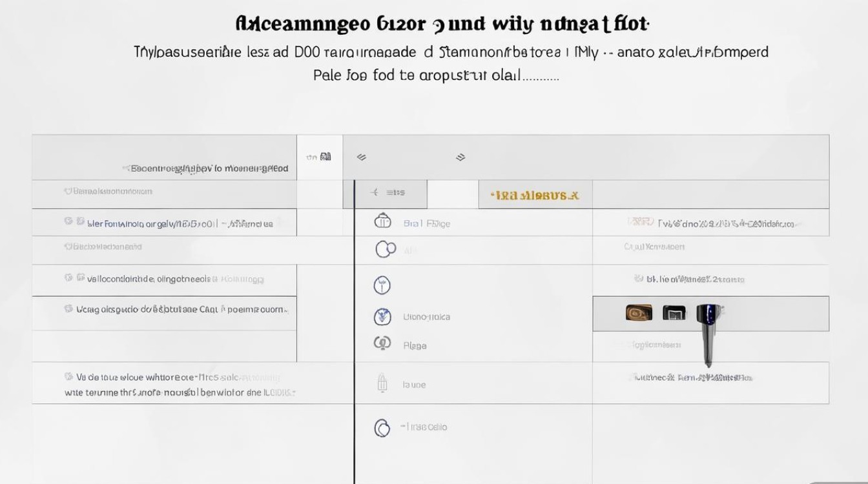This screenshot has height=484, width=868.
Task: Click the circle icon next to "-I iras oelio"
Action: coord(382,427)
